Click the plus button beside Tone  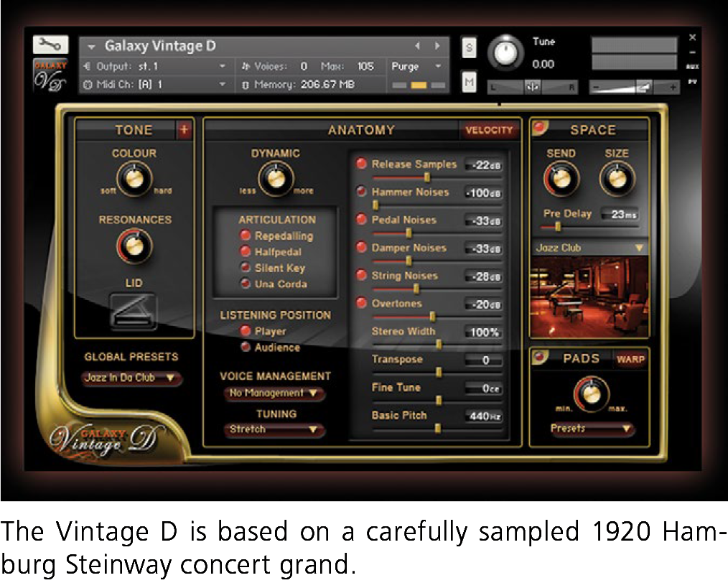pos(185,130)
